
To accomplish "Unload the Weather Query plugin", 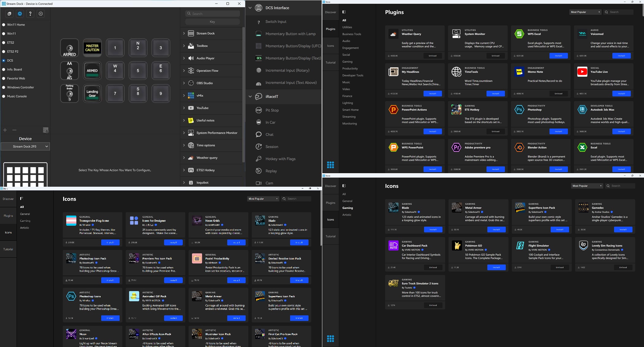I will (x=433, y=56).
